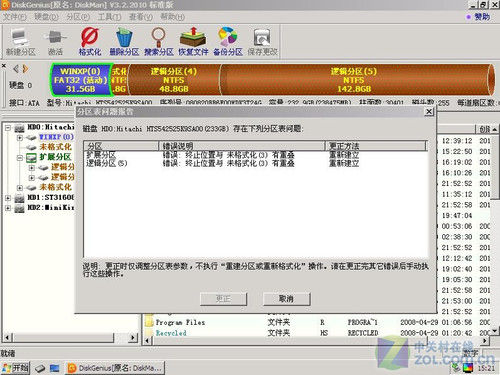Click the Recover Files (恢复文件) icon
The height and width of the screenshot is (375, 500).
pos(193,42)
